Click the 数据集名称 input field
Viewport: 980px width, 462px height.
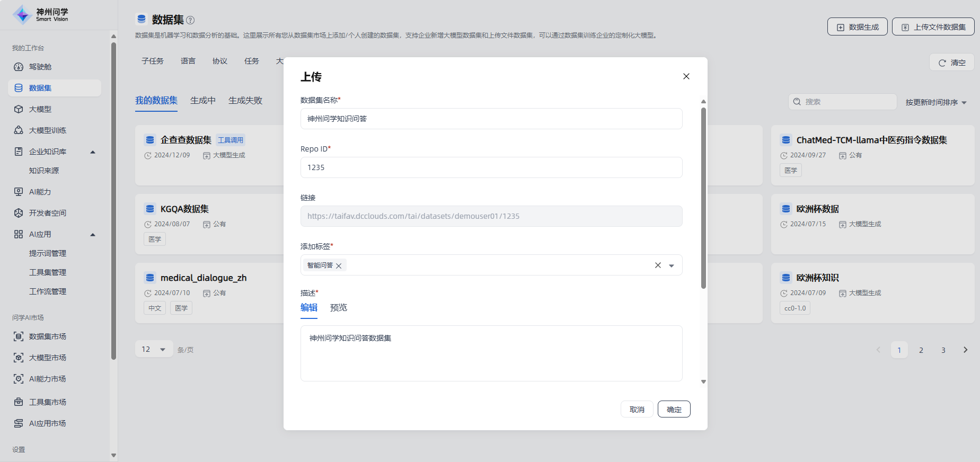coord(491,119)
